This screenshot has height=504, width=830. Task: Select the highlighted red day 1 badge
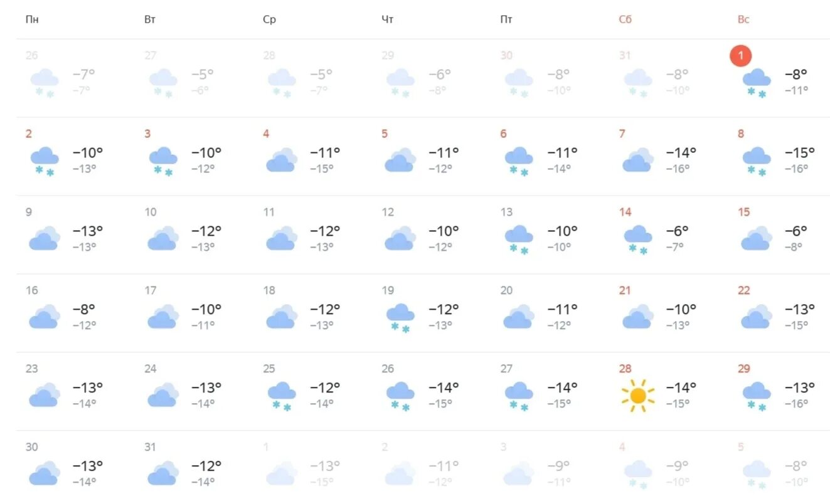[x=740, y=56]
